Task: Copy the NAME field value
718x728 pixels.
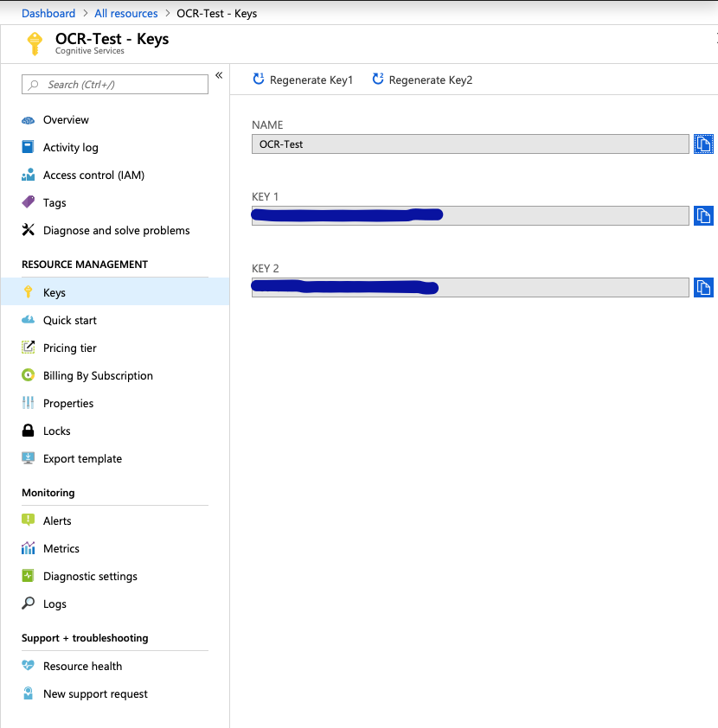Action: 703,144
